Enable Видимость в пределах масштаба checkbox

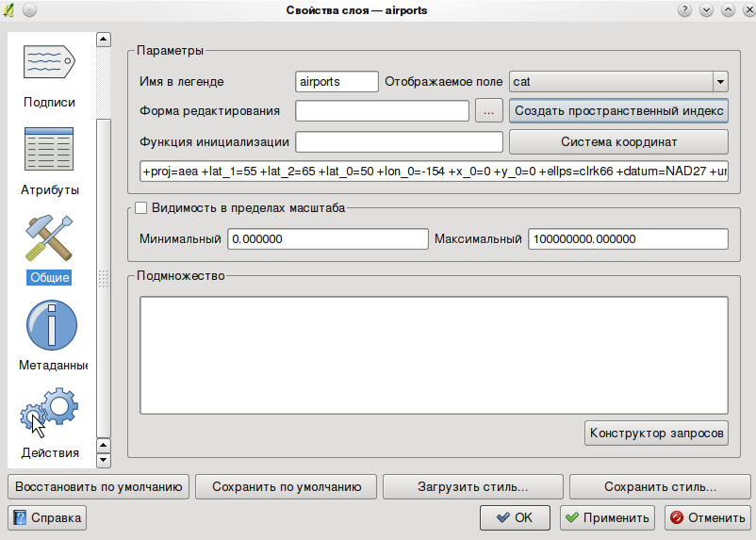point(141,207)
